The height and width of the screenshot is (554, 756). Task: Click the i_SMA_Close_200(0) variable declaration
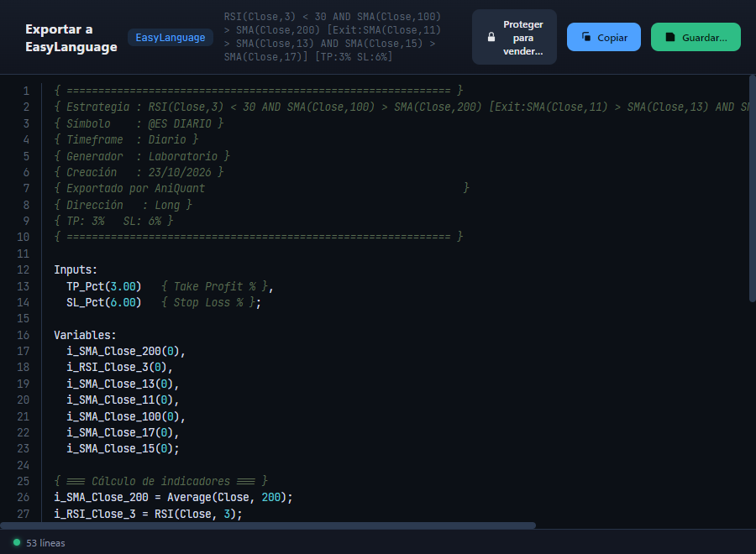point(126,351)
